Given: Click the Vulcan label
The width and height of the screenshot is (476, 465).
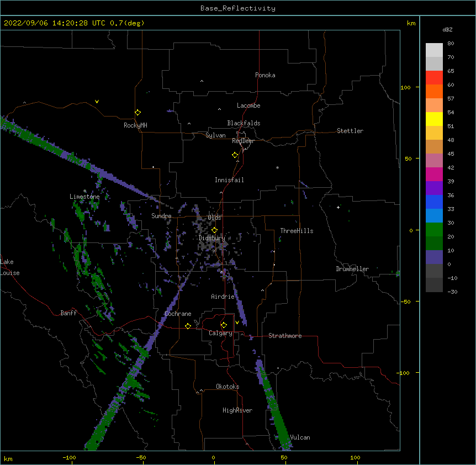Looking at the screenshot, I should click(x=300, y=437).
